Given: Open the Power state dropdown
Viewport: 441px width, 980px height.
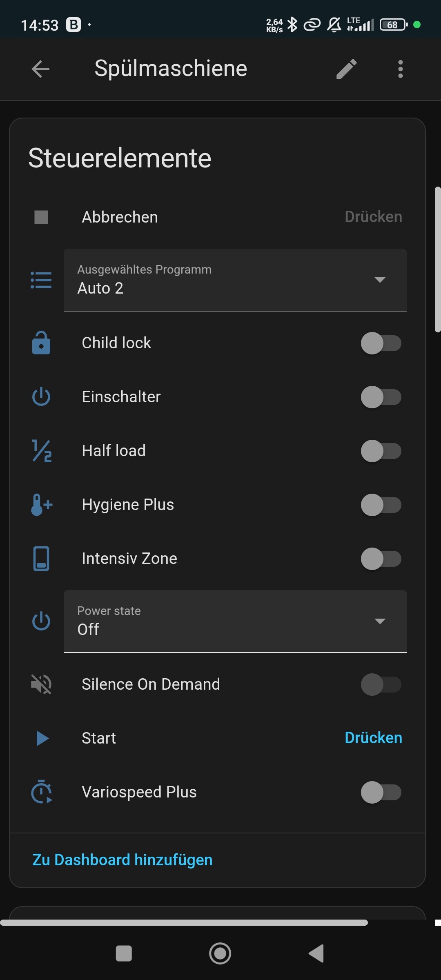Looking at the screenshot, I should tap(235, 621).
